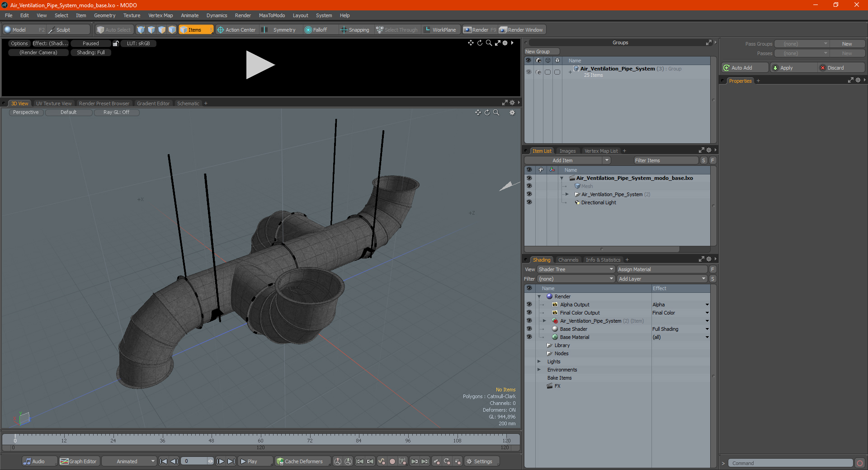Click the Auto Add button
The width and height of the screenshot is (868, 470).
tap(745, 68)
